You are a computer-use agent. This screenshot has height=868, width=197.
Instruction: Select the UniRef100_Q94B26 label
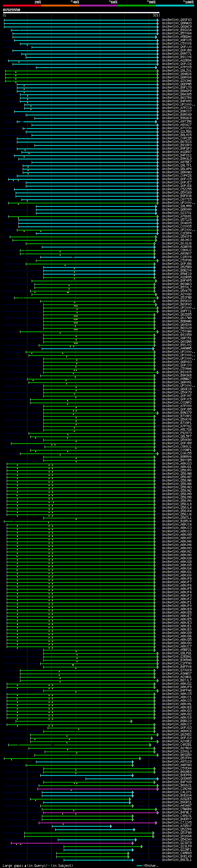[177, 74]
